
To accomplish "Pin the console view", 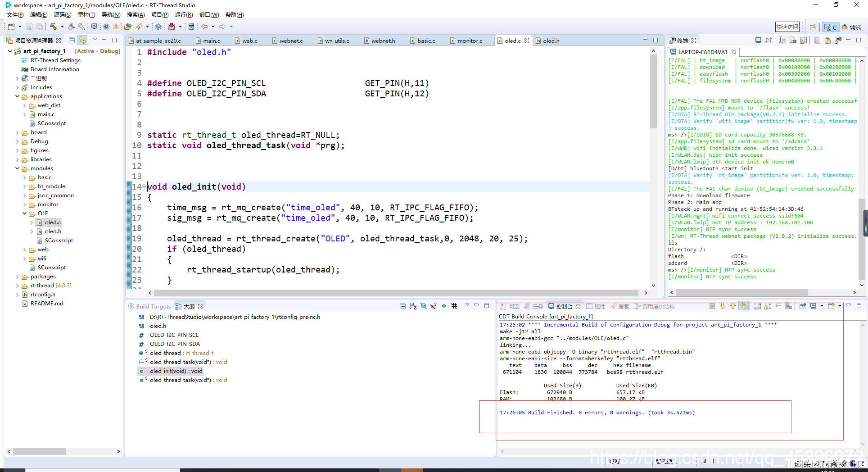I will tap(802, 306).
